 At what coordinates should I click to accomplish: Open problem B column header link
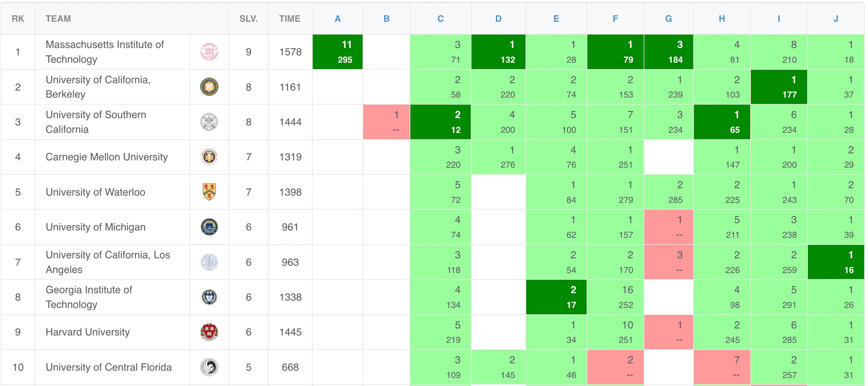386,19
